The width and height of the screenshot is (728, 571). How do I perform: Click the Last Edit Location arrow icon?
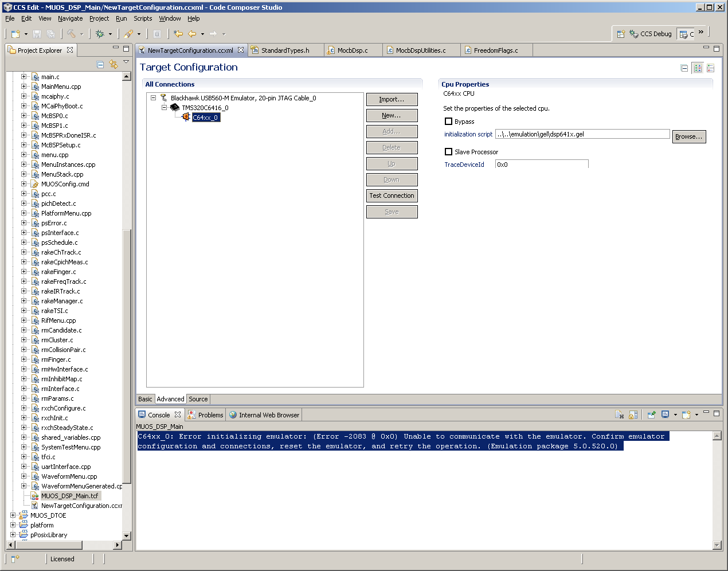(x=178, y=34)
